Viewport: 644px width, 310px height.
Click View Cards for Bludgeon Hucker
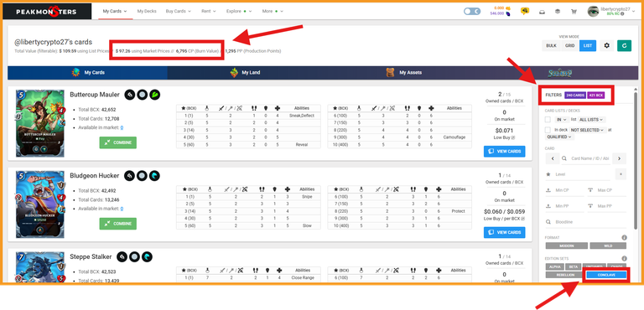tap(504, 232)
